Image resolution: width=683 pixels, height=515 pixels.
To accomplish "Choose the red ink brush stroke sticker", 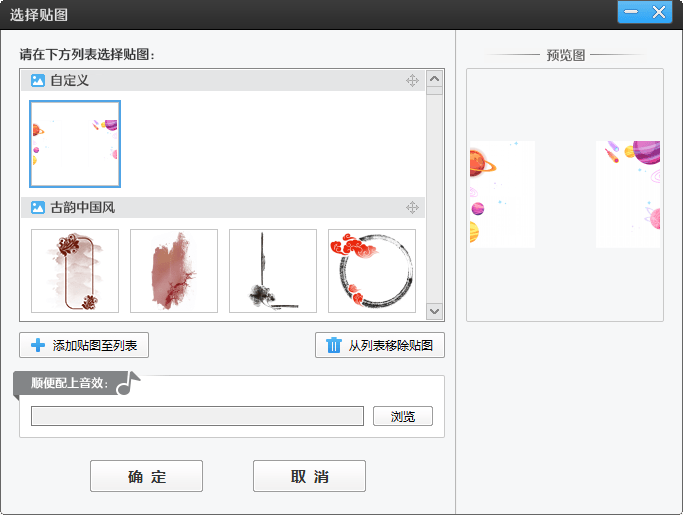I will click(174, 271).
